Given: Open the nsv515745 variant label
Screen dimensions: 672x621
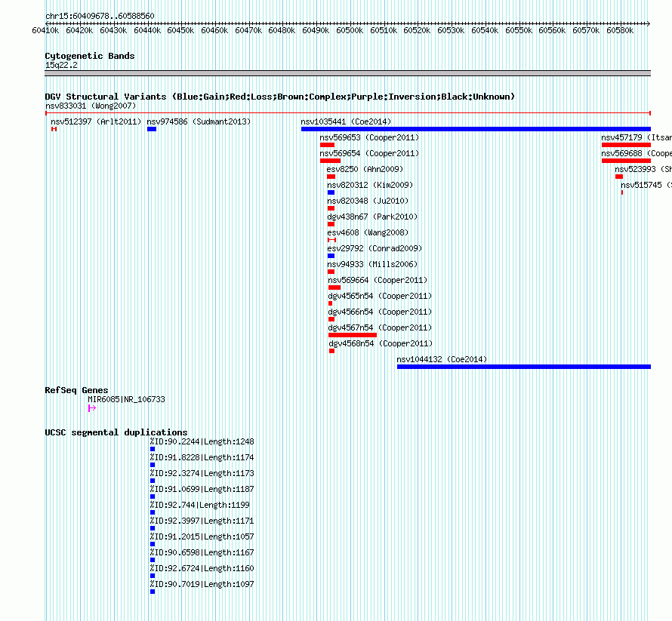Looking at the screenshot, I should coord(646,185).
